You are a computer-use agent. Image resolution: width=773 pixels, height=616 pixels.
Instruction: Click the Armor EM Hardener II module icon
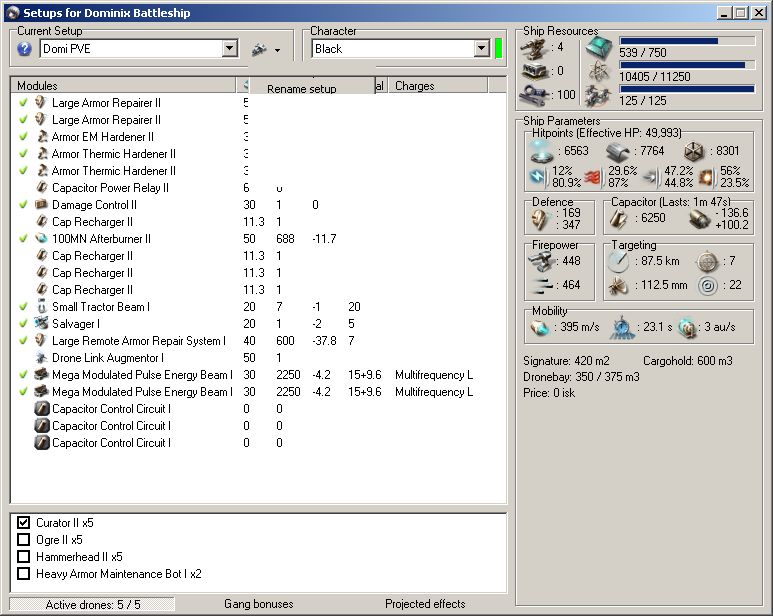[42, 137]
